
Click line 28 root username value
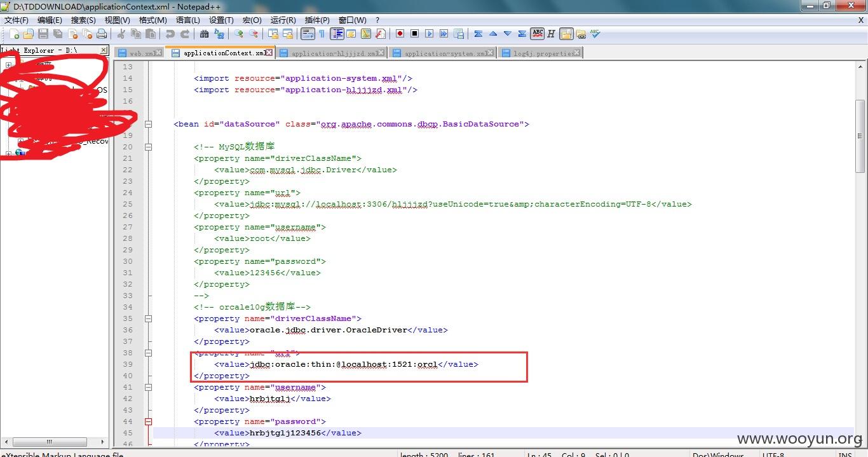click(x=260, y=238)
